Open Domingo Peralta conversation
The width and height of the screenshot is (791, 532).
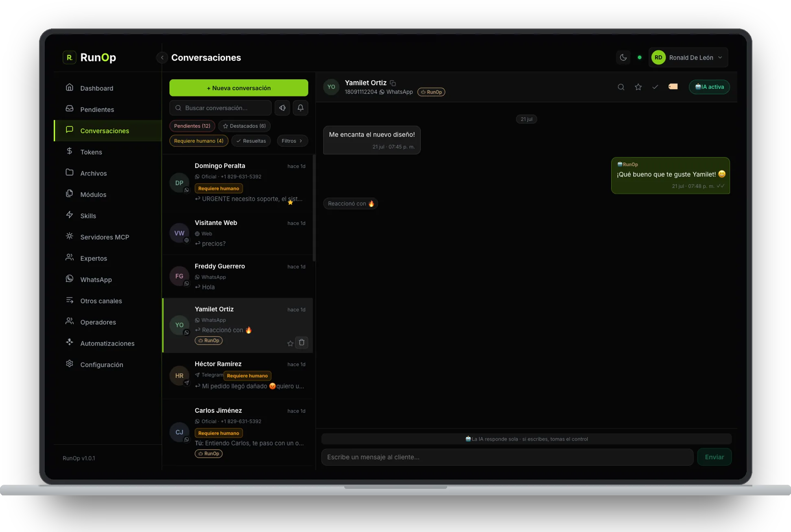click(238, 183)
